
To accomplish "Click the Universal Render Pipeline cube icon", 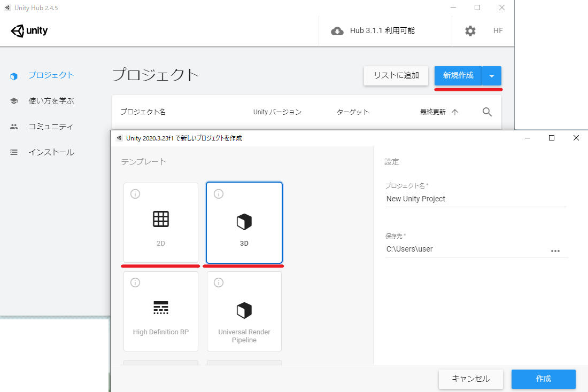I will [x=244, y=310].
